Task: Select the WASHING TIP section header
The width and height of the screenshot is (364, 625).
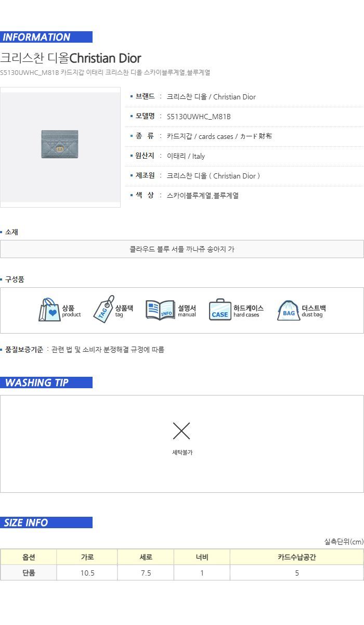Action: [x=46, y=382]
